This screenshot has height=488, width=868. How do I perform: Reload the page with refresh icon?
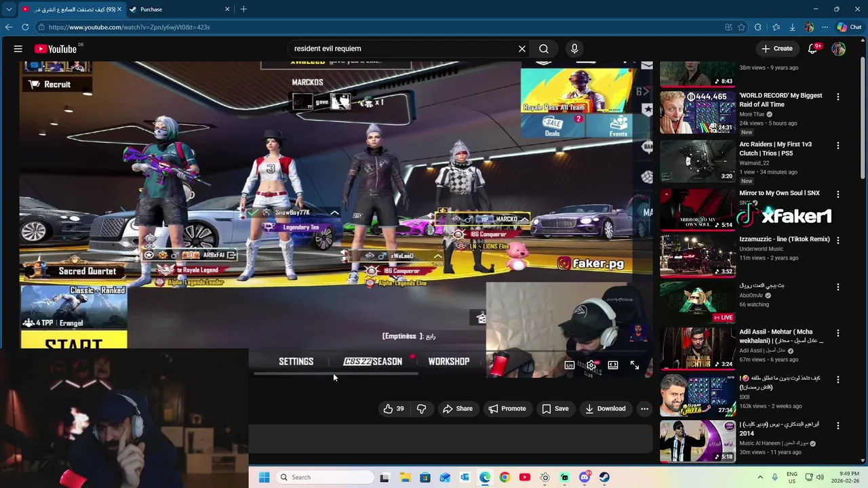tap(25, 27)
